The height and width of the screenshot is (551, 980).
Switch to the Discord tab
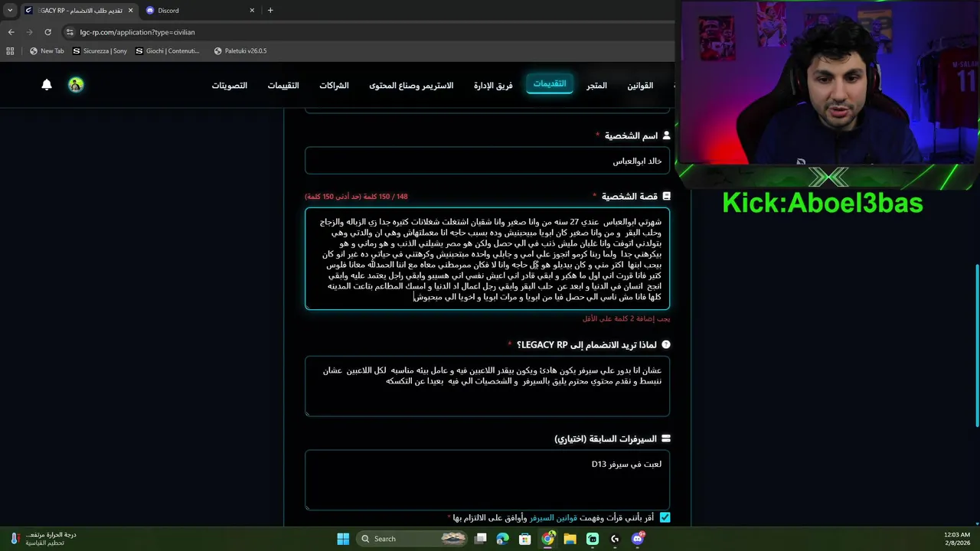201,10
